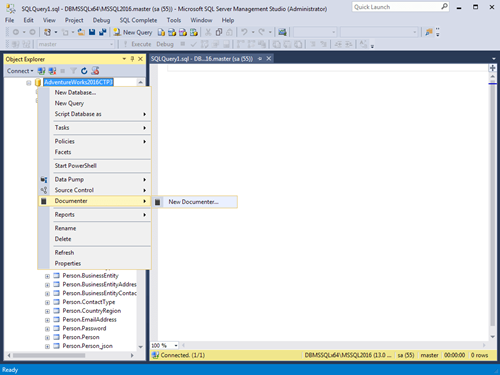Open the Connect dropdown in Object Explorer
This screenshot has width=500, height=375.
pyautogui.click(x=20, y=71)
